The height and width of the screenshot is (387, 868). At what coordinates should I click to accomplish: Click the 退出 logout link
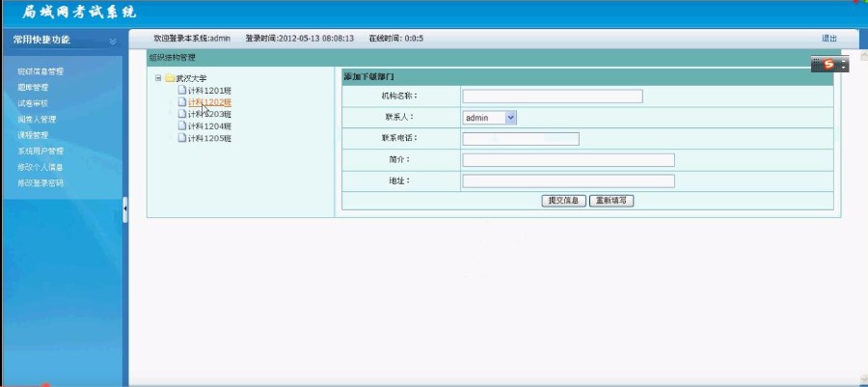(829, 39)
